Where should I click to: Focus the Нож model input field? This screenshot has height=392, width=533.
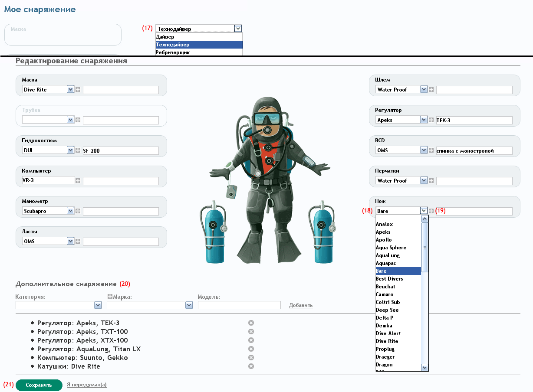[474, 211]
